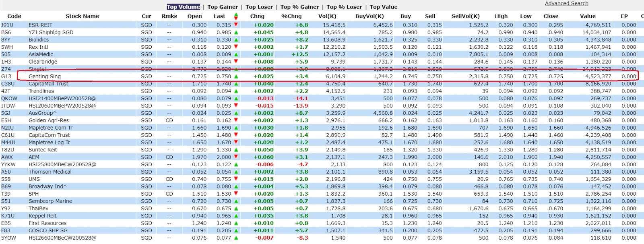Click the green up arrow in YZJ Shipbldg SGD row
This screenshot has width=644, height=244.
tap(236, 32)
